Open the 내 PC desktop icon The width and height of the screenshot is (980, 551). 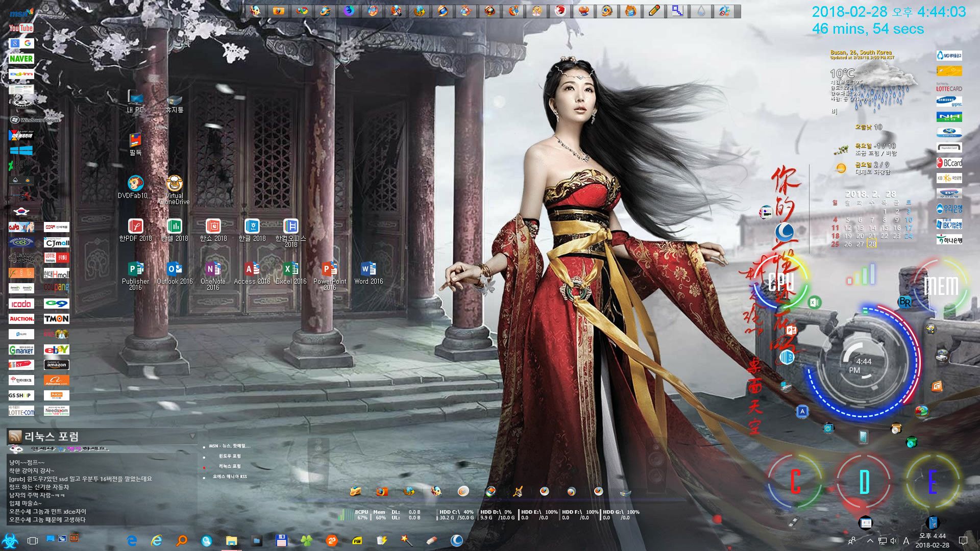coord(135,101)
